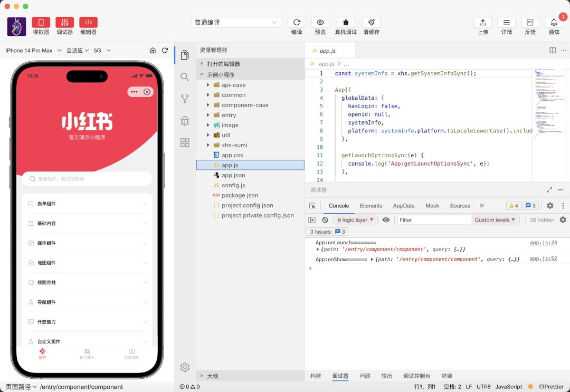
Task: Switch to the 问题 tab
Action: click(365, 376)
